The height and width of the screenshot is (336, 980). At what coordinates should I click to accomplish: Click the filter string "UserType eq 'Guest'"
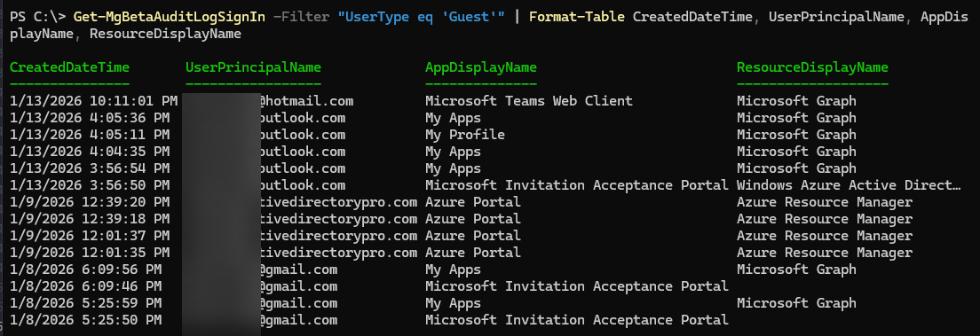coord(421,17)
